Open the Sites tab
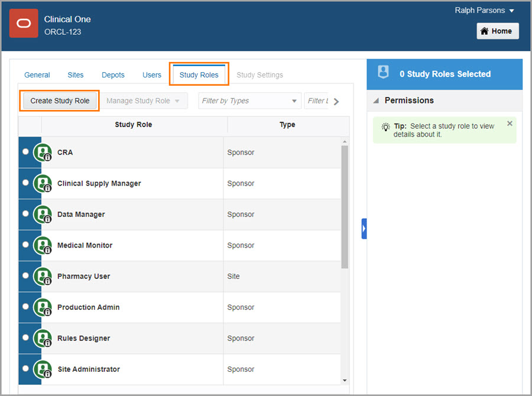This screenshot has width=532, height=396. (76, 75)
